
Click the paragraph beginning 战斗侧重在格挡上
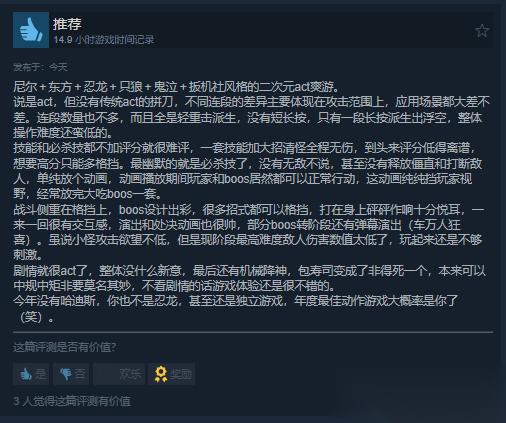(249, 232)
